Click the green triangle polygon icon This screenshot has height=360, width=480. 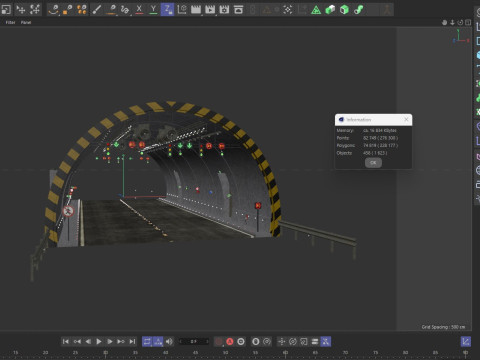point(316,9)
